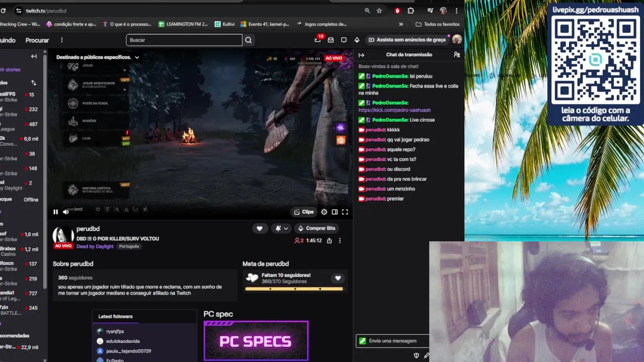Image resolution: width=644 pixels, height=362 pixels.
Task: Click the magnifier search button
Action: tap(249, 40)
